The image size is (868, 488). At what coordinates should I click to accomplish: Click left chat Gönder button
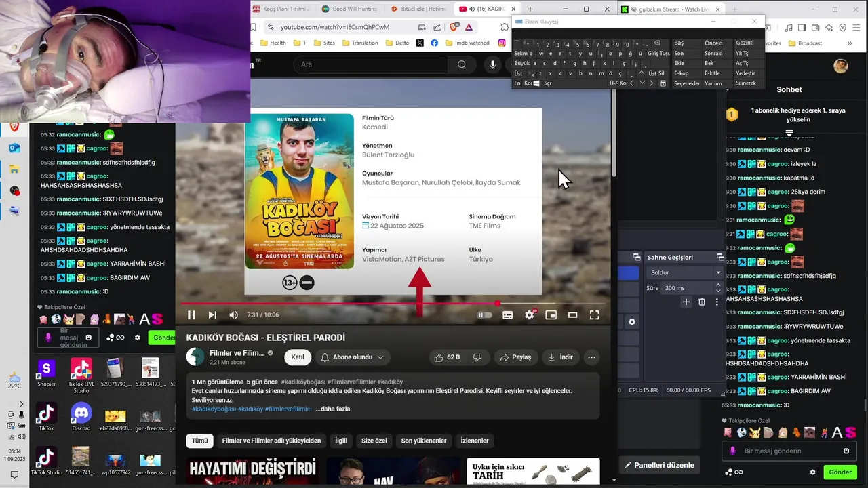click(163, 338)
